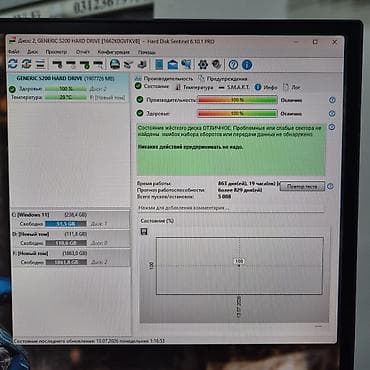370x370 pixels.
Task: Click the refresh arrows toolbar icon
Action: click(13, 64)
